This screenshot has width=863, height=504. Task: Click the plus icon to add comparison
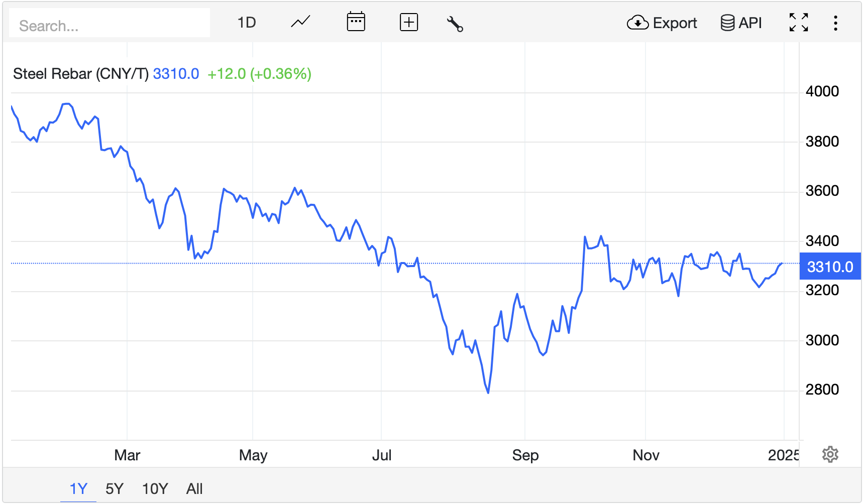tap(408, 23)
